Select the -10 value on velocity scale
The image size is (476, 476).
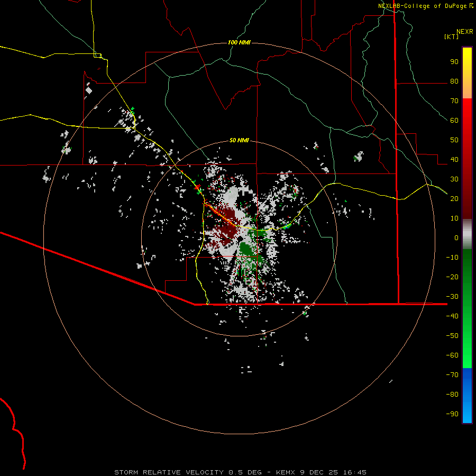(x=452, y=258)
